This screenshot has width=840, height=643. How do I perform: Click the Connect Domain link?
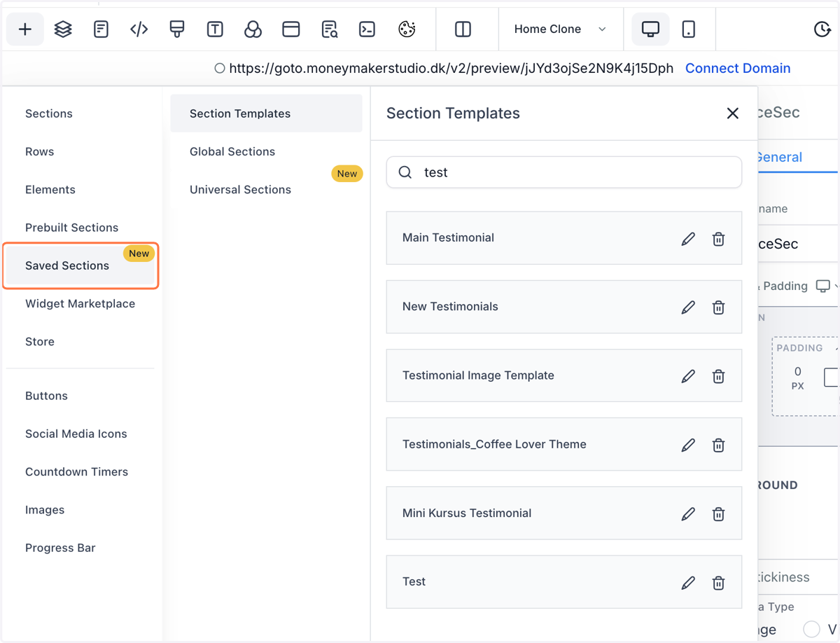tap(738, 68)
